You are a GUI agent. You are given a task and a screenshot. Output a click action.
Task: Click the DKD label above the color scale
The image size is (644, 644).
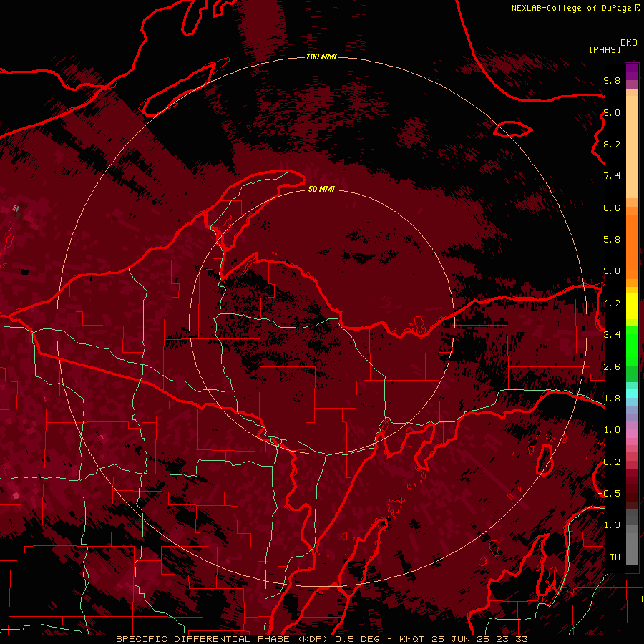pyautogui.click(x=629, y=43)
